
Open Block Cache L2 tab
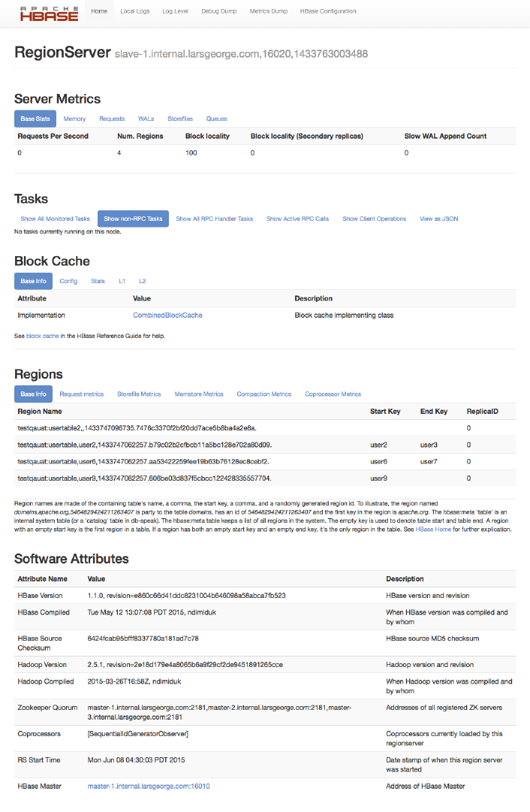click(x=143, y=281)
